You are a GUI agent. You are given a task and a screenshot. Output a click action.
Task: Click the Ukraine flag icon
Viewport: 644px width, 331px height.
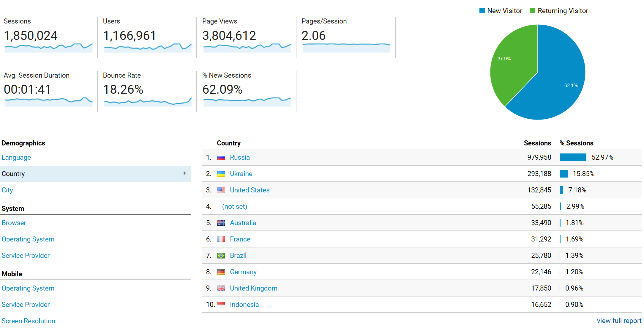tap(221, 174)
